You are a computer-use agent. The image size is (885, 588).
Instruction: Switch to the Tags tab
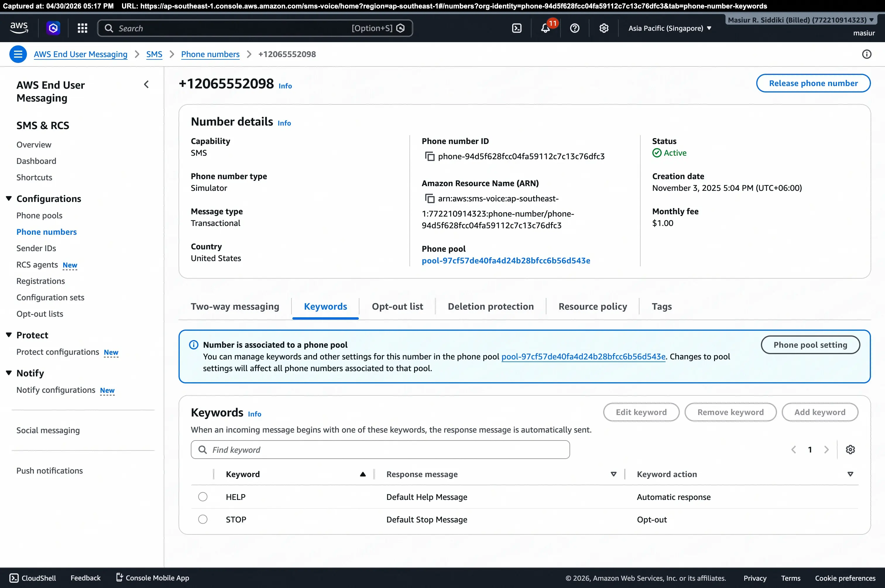pyautogui.click(x=662, y=306)
